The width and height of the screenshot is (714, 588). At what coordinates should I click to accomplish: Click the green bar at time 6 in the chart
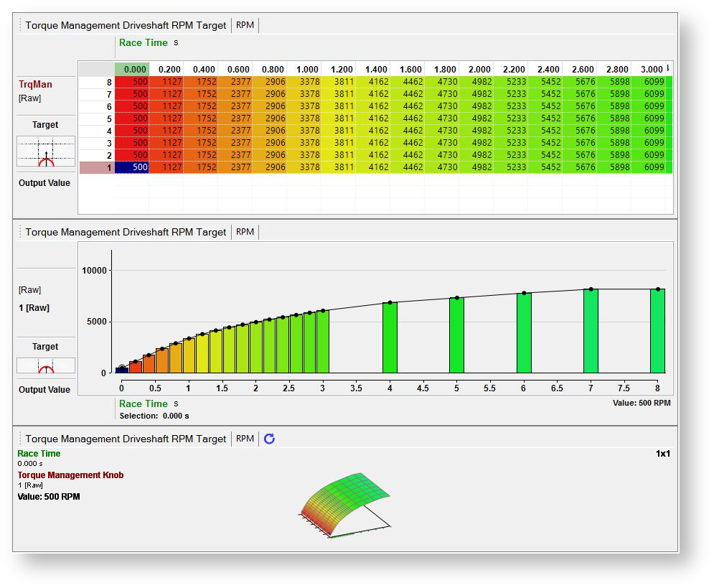point(524,333)
